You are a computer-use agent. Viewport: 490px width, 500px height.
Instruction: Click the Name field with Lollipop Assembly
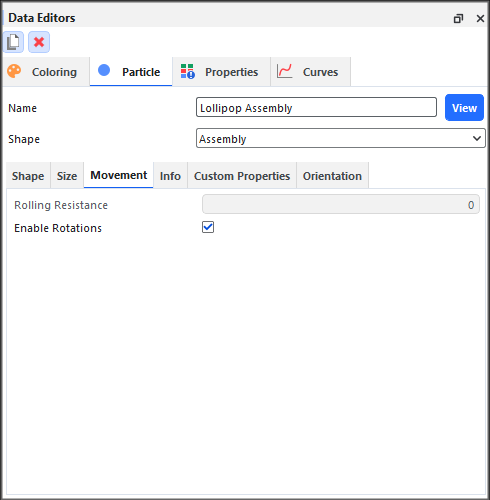pos(316,107)
